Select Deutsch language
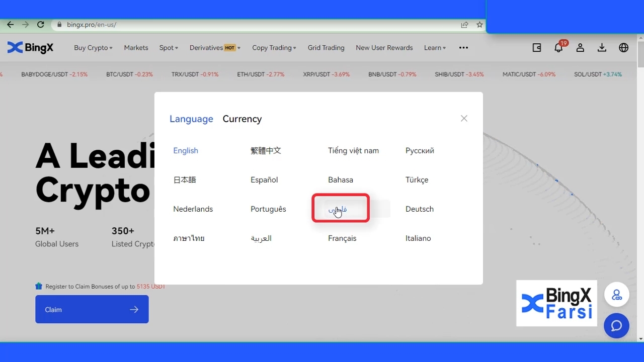This screenshot has height=362, width=644. pyautogui.click(x=420, y=209)
